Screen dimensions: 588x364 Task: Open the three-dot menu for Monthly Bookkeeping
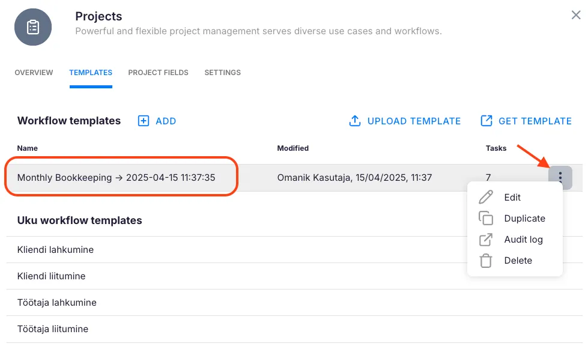560,177
